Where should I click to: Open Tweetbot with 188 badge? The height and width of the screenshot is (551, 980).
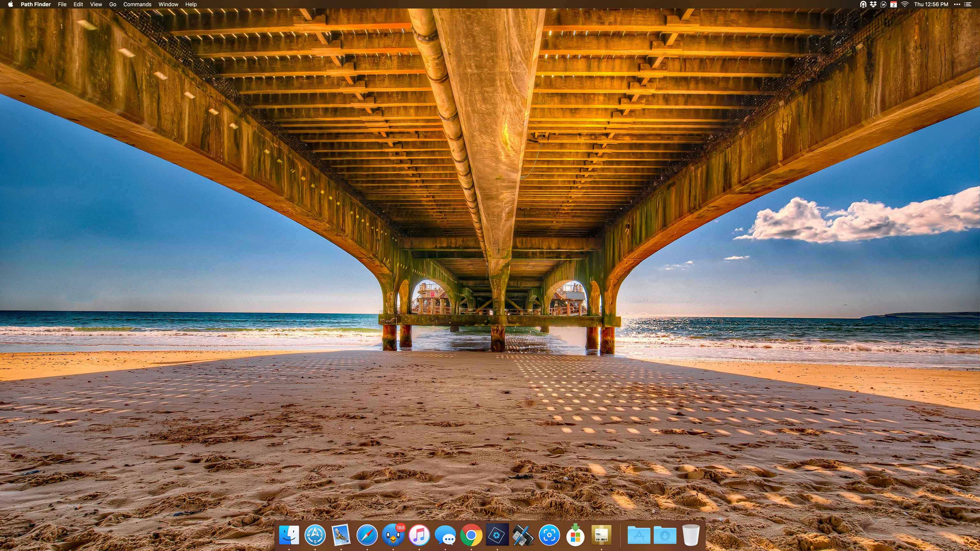coord(393,535)
